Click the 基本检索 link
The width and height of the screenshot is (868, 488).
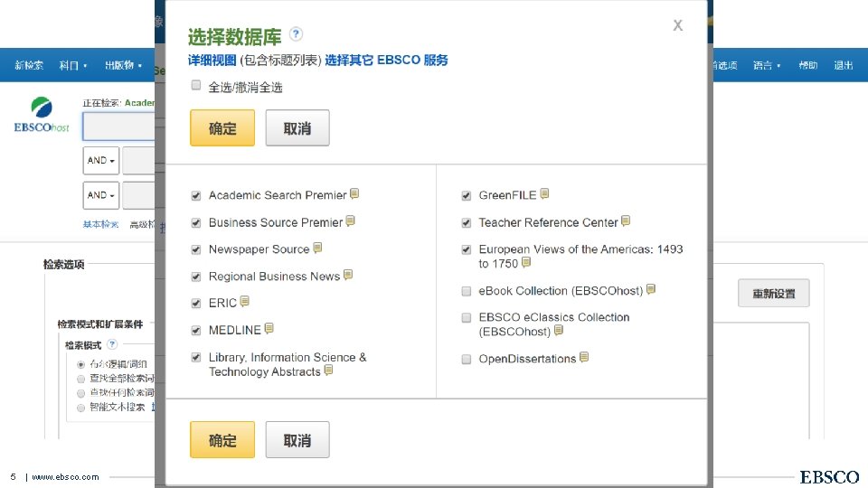pos(100,224)
